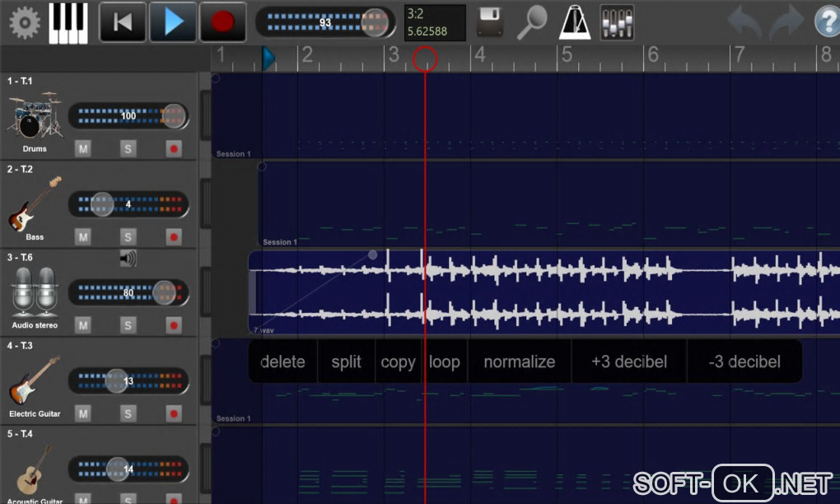Click bar 5 on the timeline ruler
This screenshot has width=840, height=504.
point(567,55)
